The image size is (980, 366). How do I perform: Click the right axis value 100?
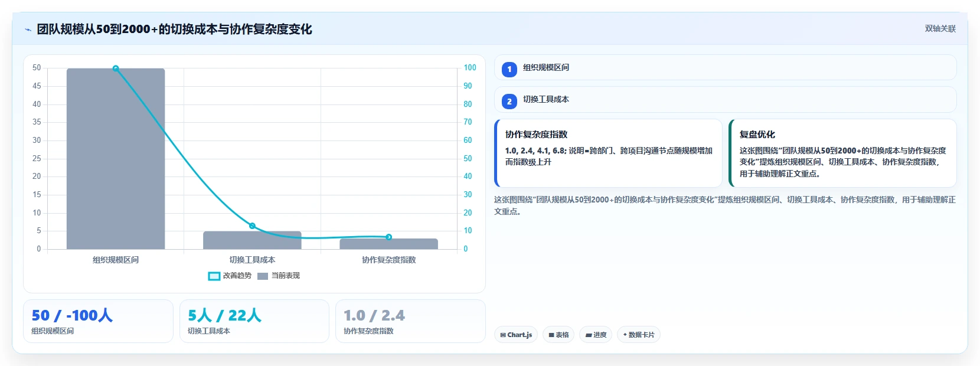pyautogui.click(x=470, y=68)
